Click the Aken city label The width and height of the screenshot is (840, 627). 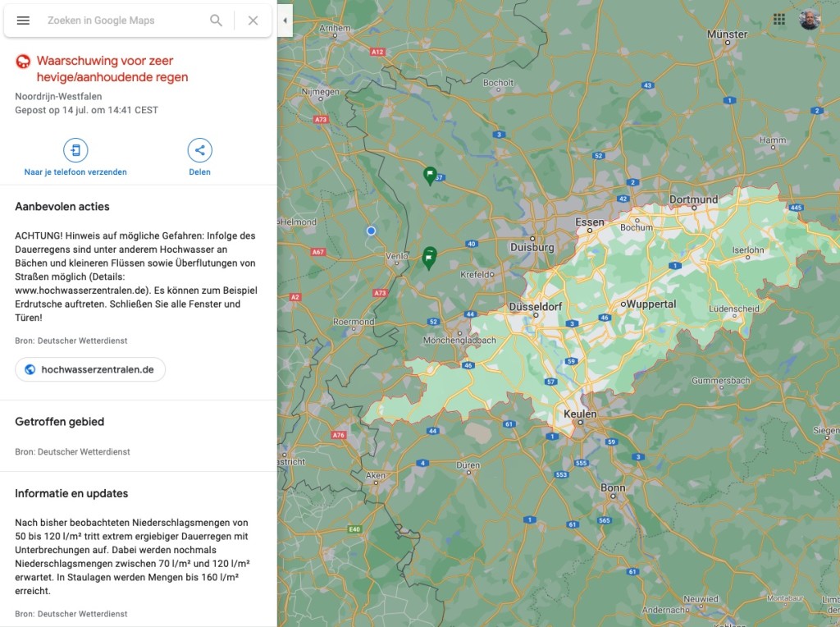[376, 475]
